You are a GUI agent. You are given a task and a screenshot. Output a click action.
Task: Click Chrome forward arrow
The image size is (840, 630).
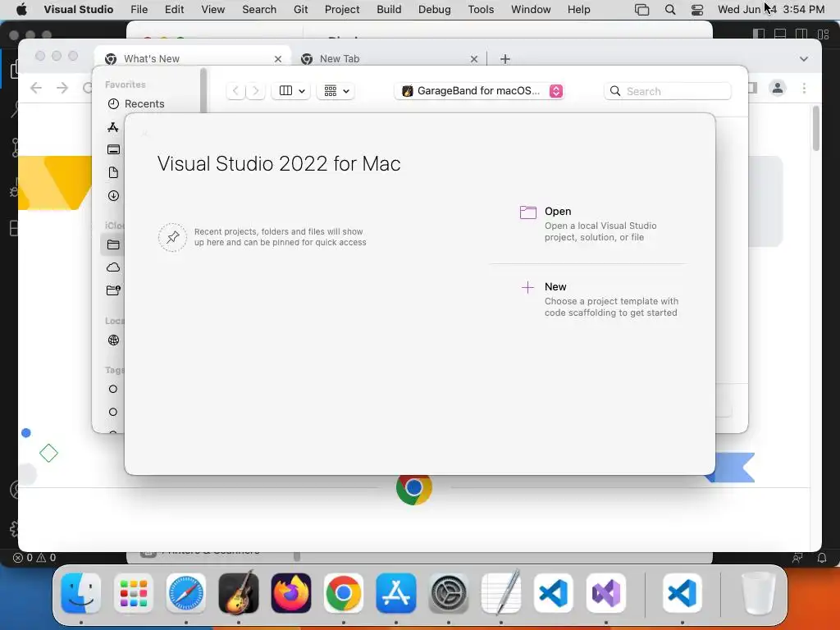(62, 88)
